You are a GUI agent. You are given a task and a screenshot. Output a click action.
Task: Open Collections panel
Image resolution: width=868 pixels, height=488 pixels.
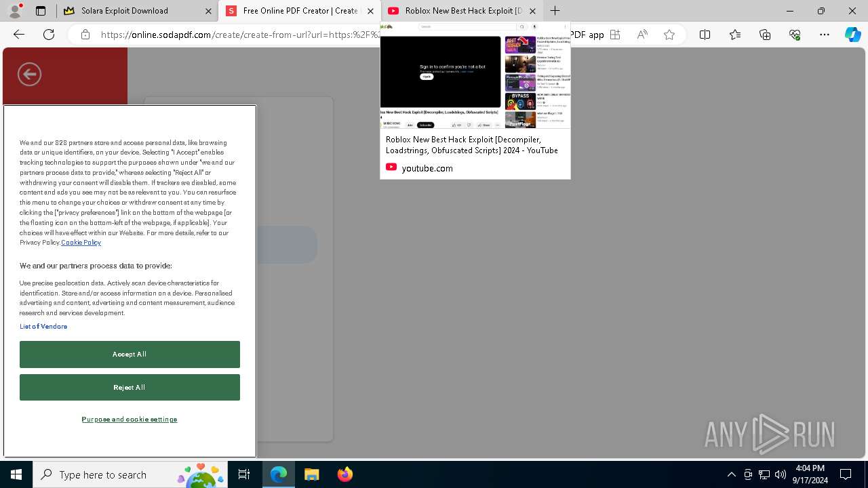[x=765, y=35]
